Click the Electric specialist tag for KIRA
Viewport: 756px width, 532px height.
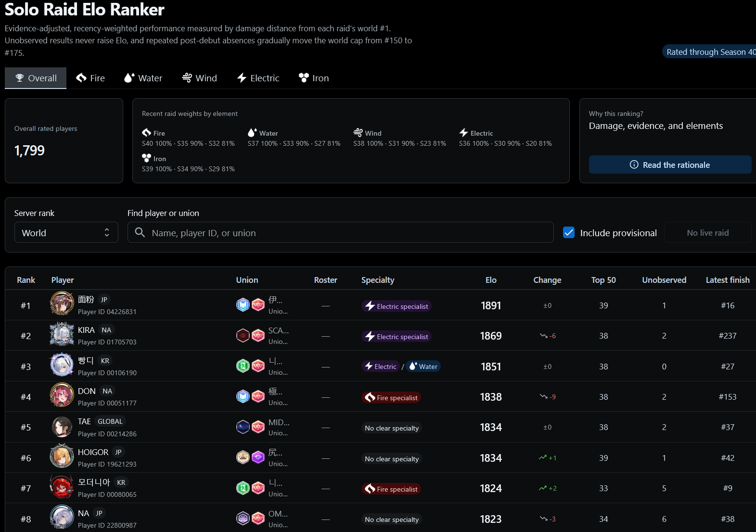(x=397, y=336)
